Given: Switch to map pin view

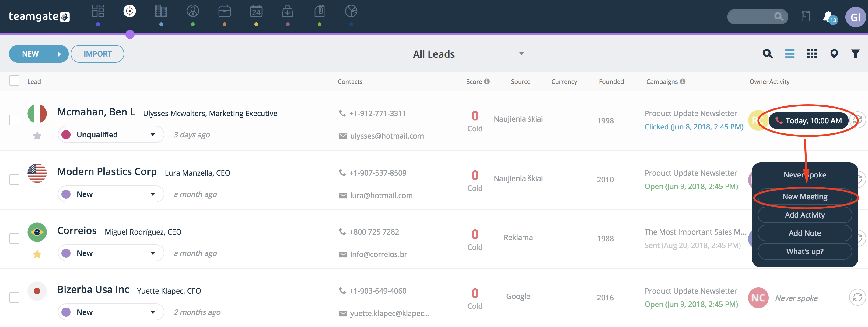Looking at the screenshot, I should [x=834, y=54].
